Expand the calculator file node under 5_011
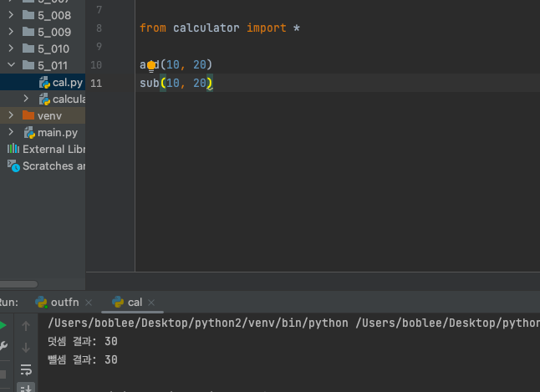 tap(26, 99)
